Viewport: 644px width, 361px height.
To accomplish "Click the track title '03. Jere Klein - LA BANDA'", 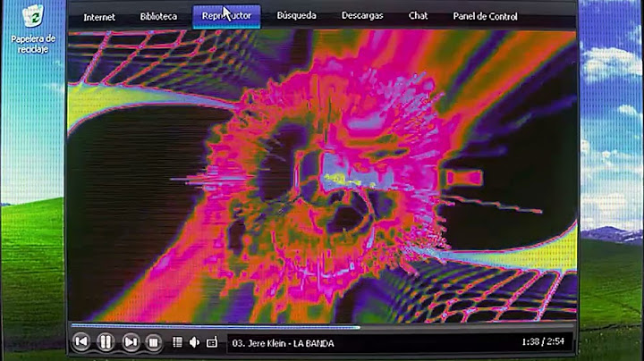I will [x=283, y=343].
